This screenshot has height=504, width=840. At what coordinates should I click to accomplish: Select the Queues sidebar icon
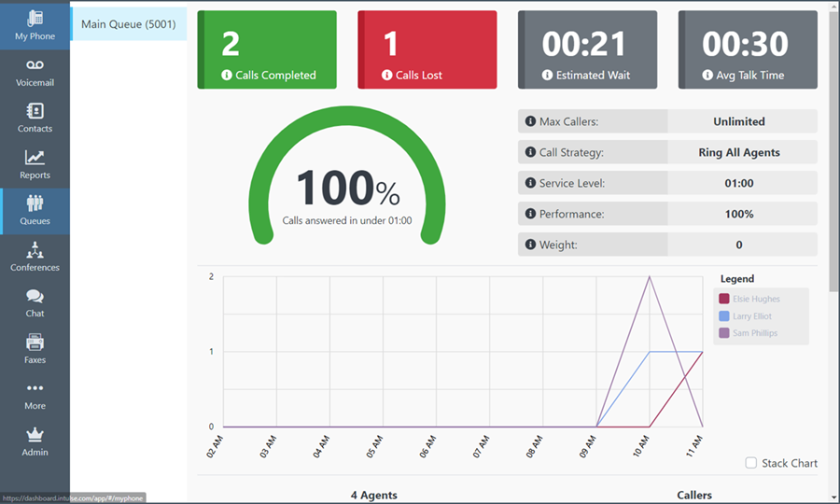[x=35, y=203]
